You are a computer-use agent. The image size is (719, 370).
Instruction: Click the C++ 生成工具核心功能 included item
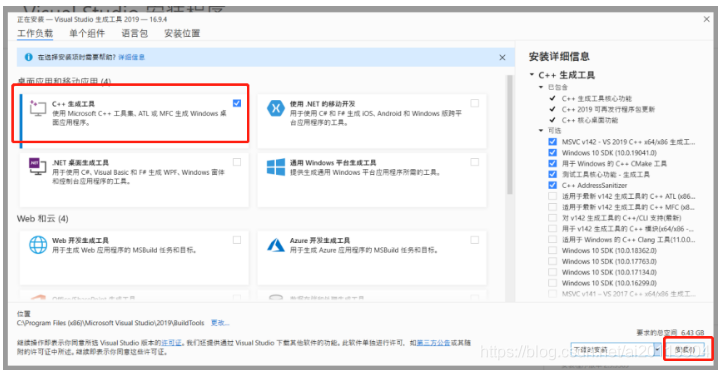click(x=597, y=98)
